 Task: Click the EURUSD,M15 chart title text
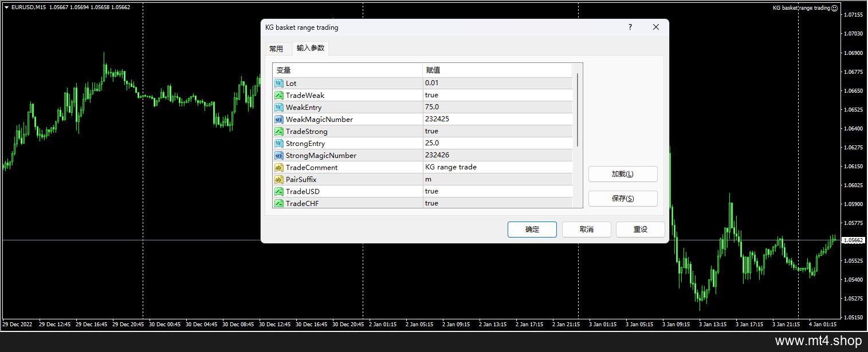(29, 7)
